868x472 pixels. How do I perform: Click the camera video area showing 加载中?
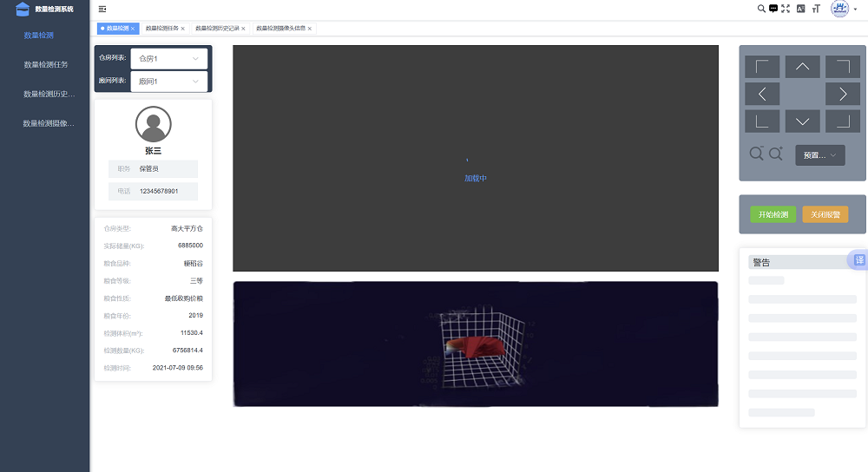(476, 158)
